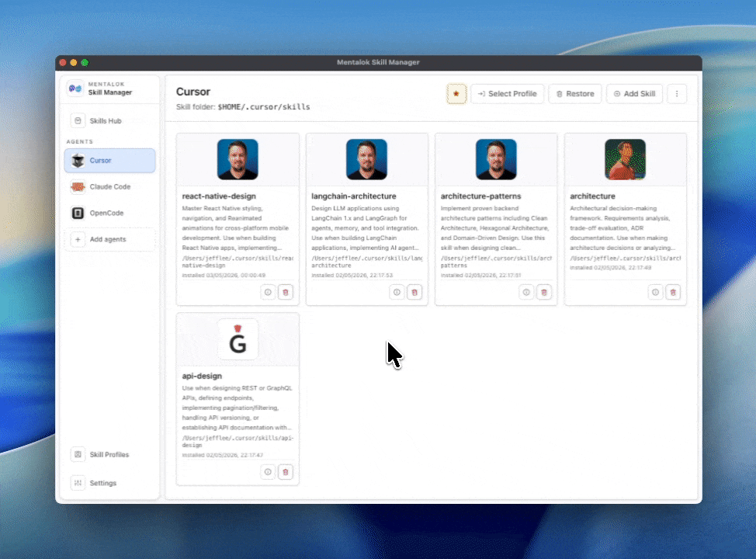The width and height of the screenshot is (756, 559).
Task: Open Skills Hub in the sidebar
Action: click(x=110, y=120)
